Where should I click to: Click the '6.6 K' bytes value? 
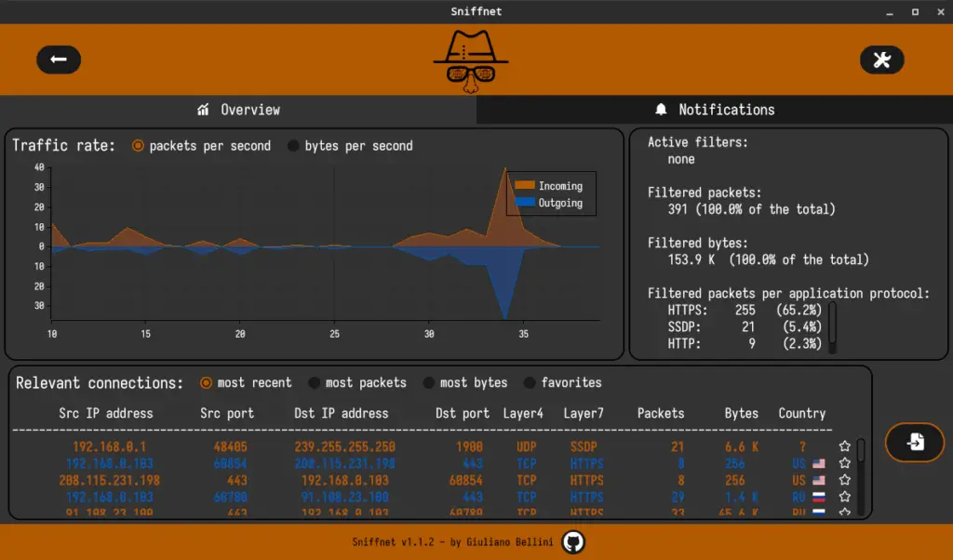[x=742, y=447]
